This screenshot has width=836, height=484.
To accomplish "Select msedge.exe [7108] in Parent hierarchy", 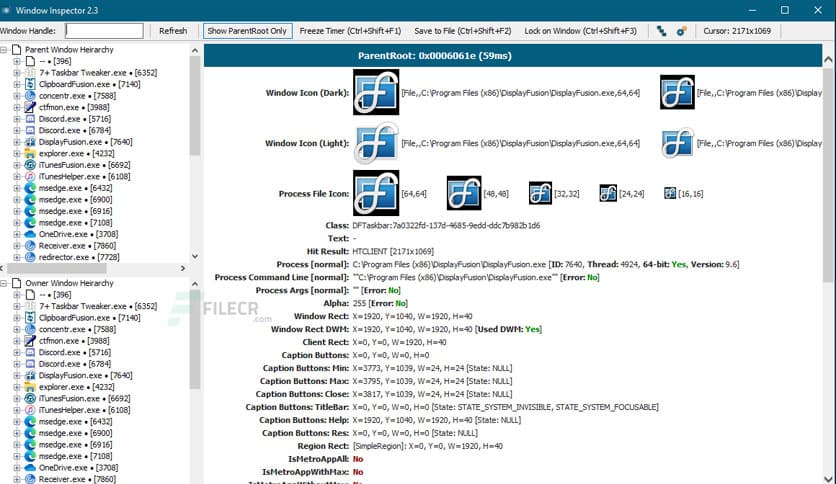I will [75, 223].
